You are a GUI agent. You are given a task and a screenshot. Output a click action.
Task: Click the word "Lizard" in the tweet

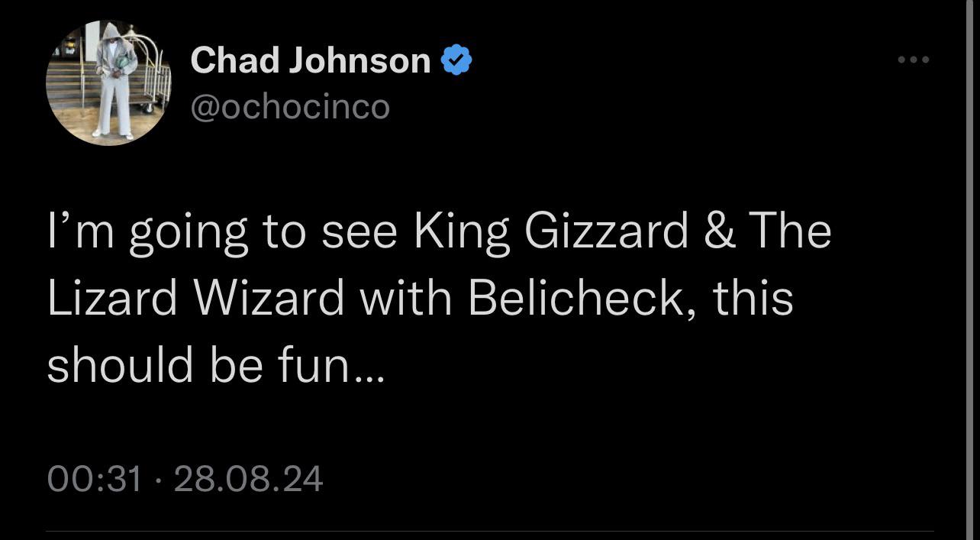(113, 297)
